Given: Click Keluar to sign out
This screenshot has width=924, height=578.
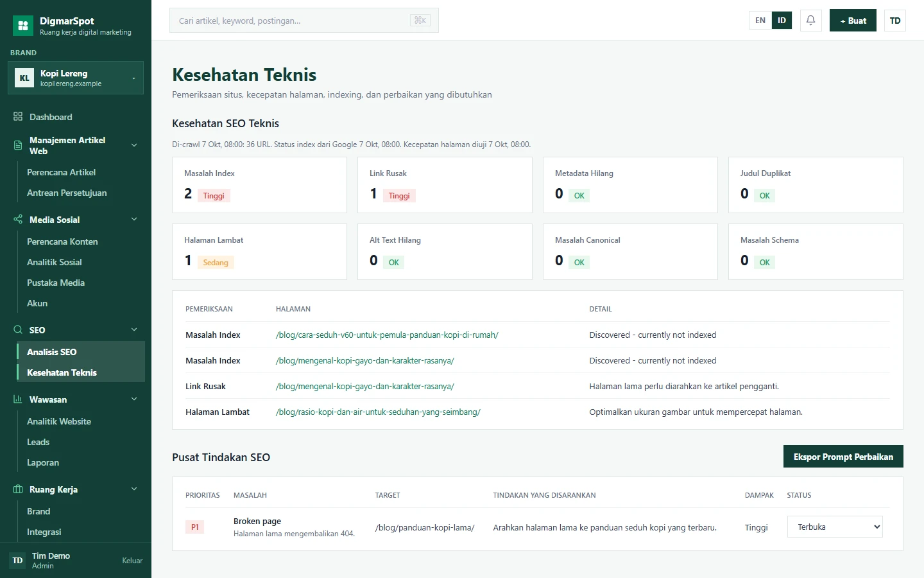Looking at the screenshot, I should tap(132, 561).
